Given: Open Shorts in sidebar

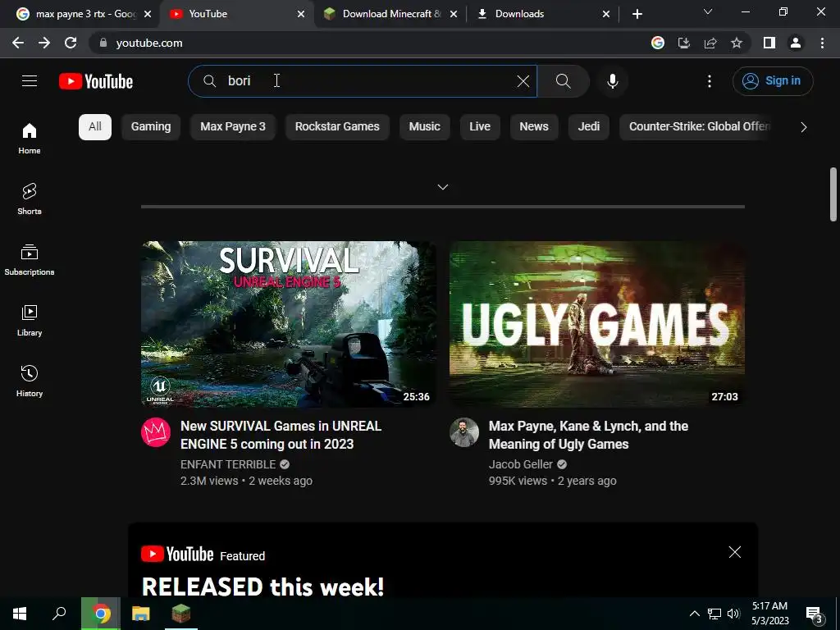Looking at the screenshot, I should 30,199.
